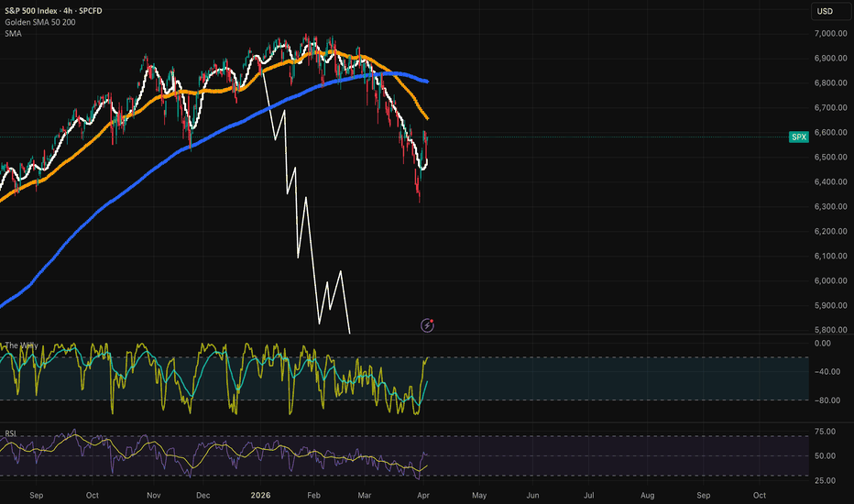Screen dimensions: 854x504
Task: Click the Sep label at left of time axis
Action: tap(37, 495)
